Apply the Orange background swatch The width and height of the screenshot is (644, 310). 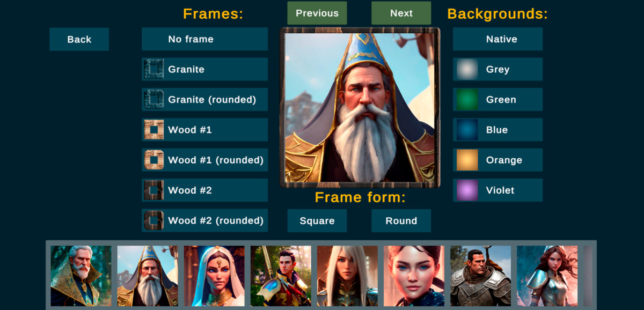tap(467, 160)
